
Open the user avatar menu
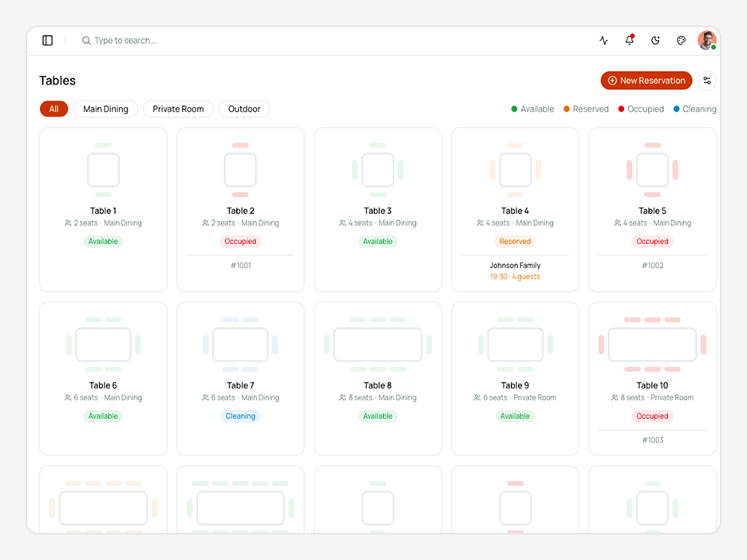(x=707, y=41)
